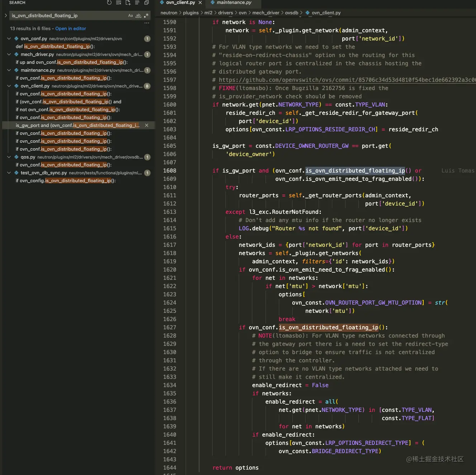The height and width of the screenshot is (475, 476).
Task: View results as tree icon
Action: (137, 3)
